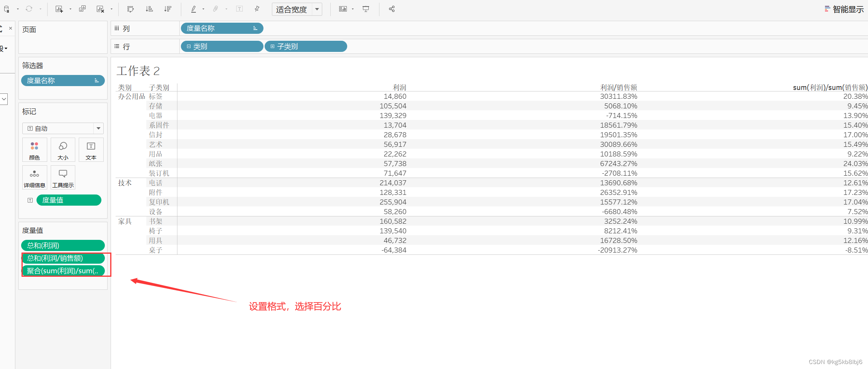
Task: Click 类别 pill on rows shelf
Action: (222, 46)
